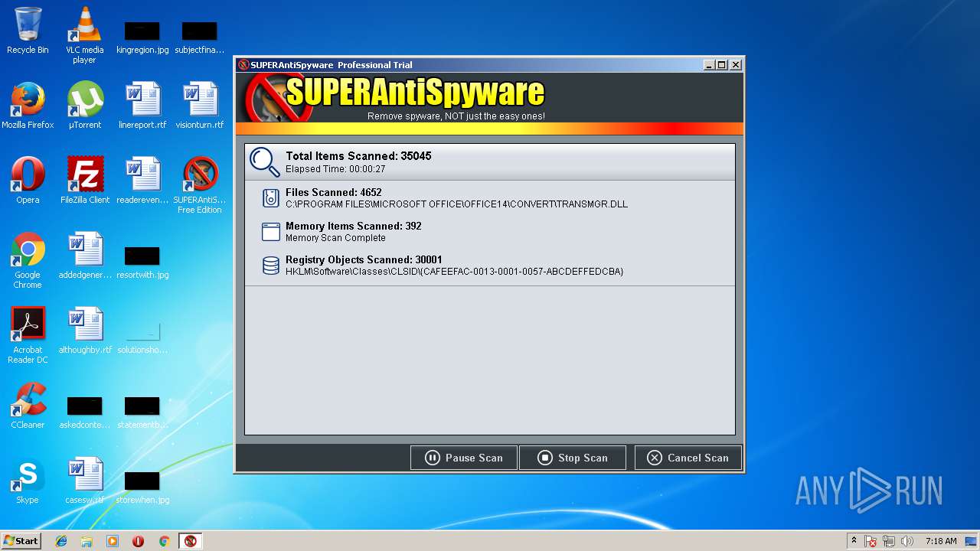Select the µTorrent desktop shortcut

point(84,106)
